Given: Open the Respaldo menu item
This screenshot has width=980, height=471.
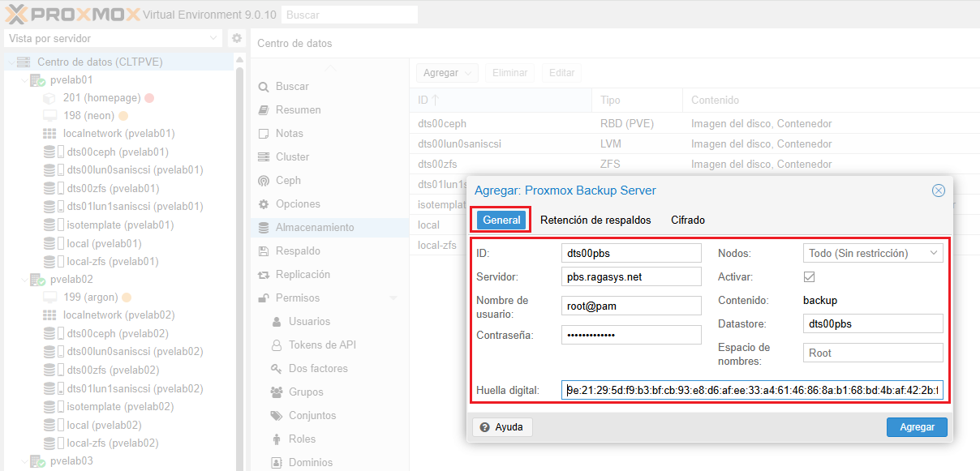Looking at the screenshot, I should (x=328, y=251).
